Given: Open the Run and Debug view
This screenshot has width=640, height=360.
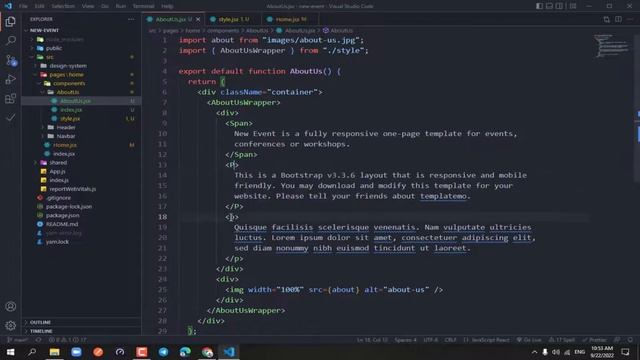Looking at the screenshot, I should point(11,79).
